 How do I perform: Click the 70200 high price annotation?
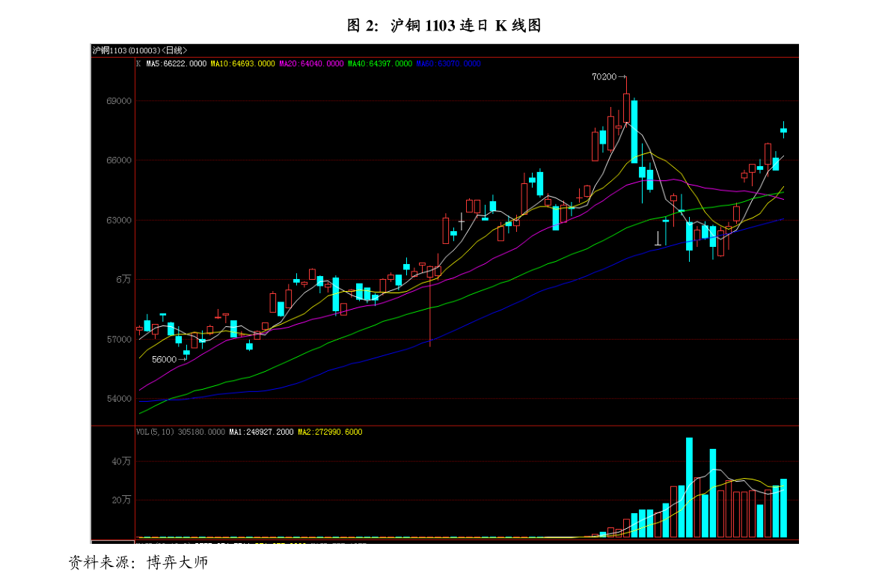tap(604, 77)
